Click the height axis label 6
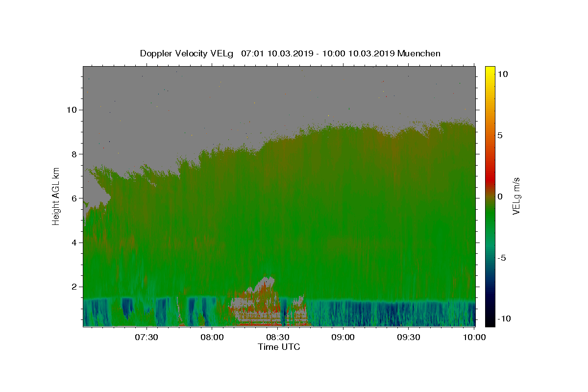Viewport: 588px width, 392px height. [73, 198]
